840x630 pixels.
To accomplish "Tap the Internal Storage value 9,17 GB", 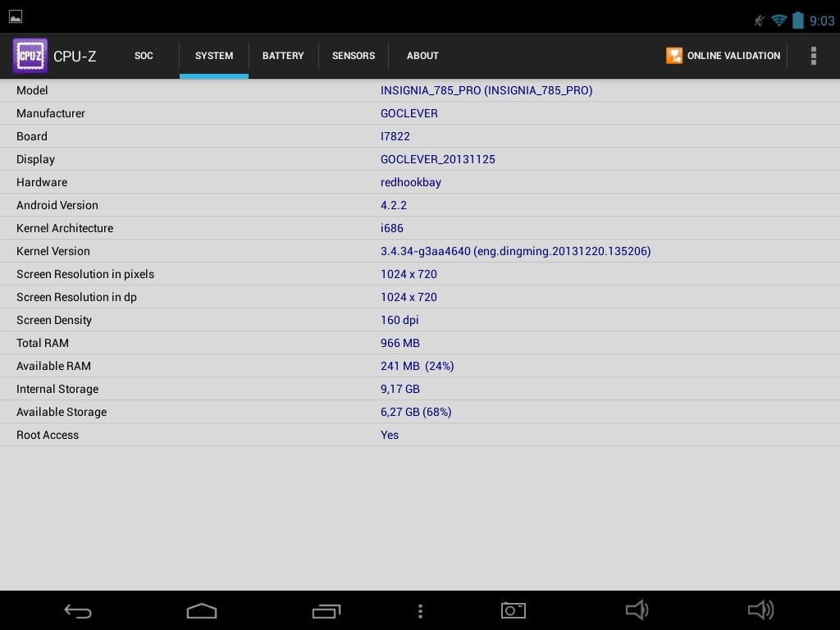I will point(400,390).
